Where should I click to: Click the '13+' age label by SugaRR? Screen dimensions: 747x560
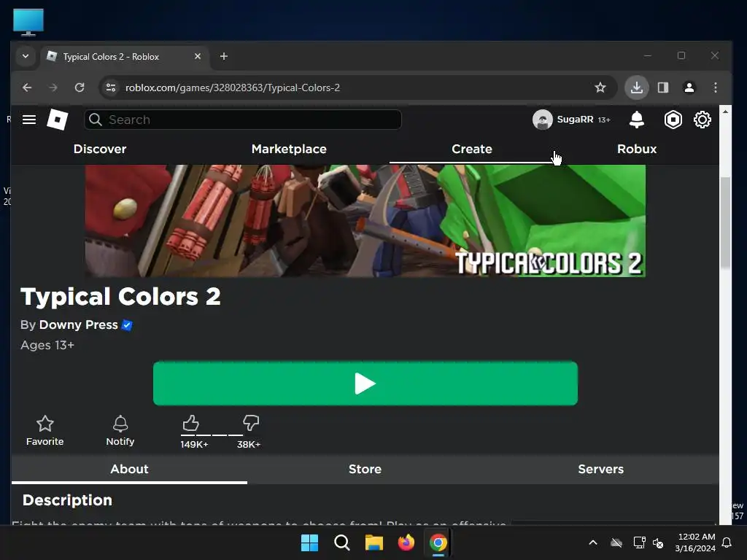[x=603, y=120]
